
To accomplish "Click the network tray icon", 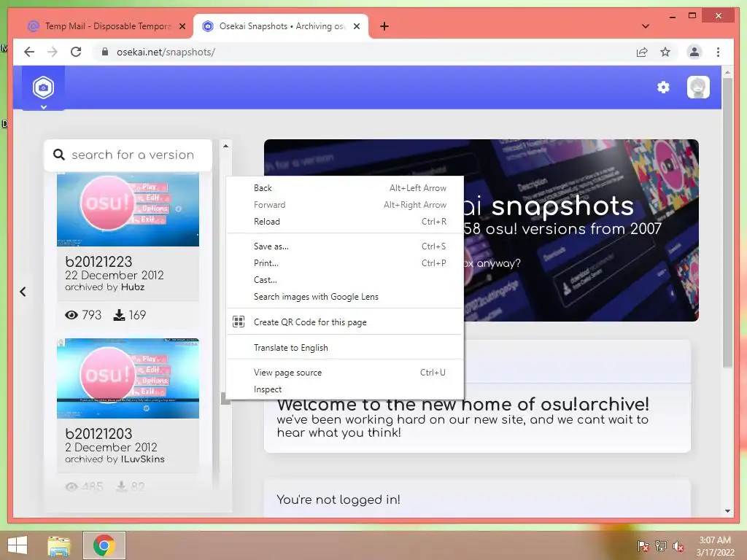I will [661, 546].
